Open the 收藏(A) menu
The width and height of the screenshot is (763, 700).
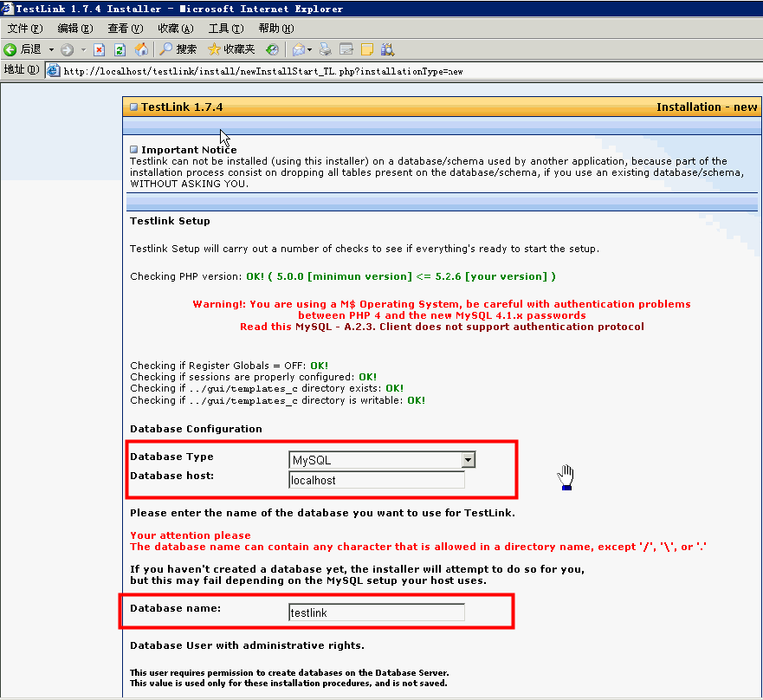[x=175, y=29]
